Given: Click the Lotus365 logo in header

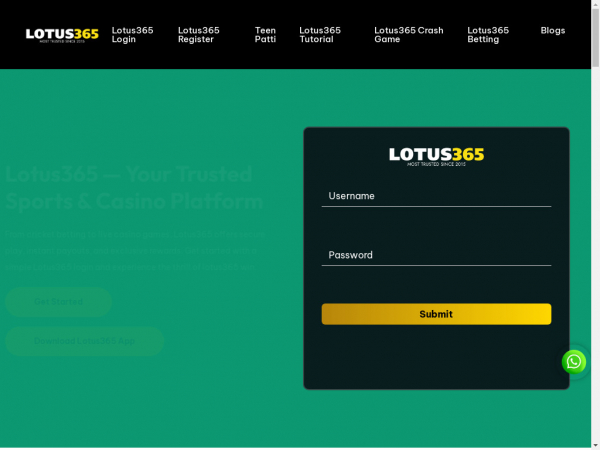Looking at the screenshot, I should 62,35.
